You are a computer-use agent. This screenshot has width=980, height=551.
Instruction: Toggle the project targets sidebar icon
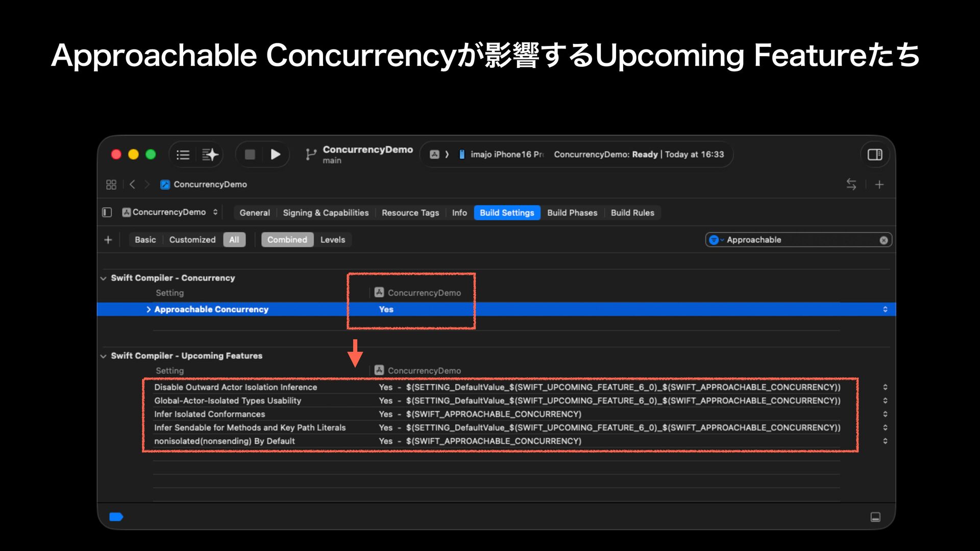pos(107,212)
